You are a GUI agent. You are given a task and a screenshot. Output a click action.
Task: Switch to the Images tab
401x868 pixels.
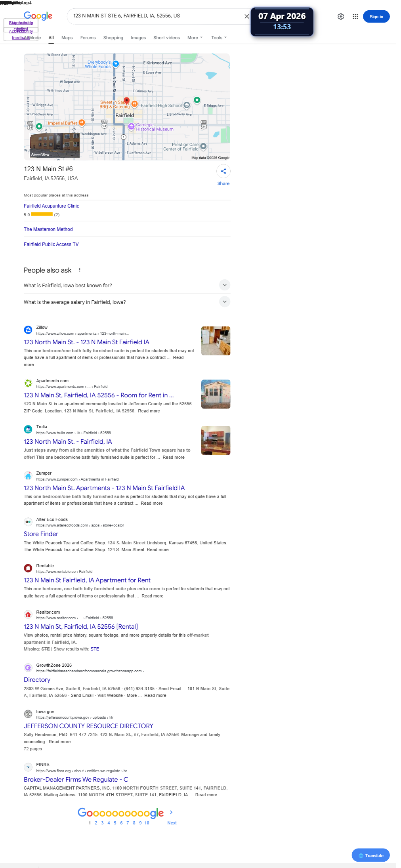click(138, 38)
